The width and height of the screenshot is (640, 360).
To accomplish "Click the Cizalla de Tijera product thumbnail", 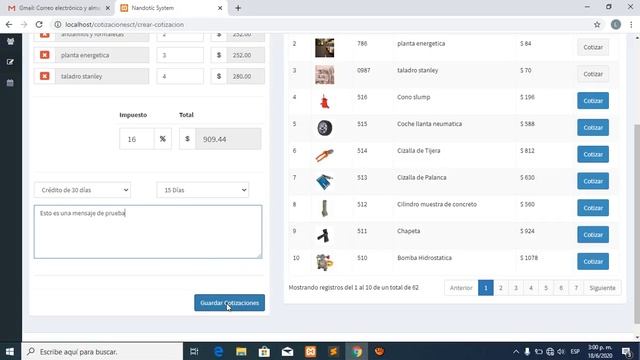I will [325, 155].
